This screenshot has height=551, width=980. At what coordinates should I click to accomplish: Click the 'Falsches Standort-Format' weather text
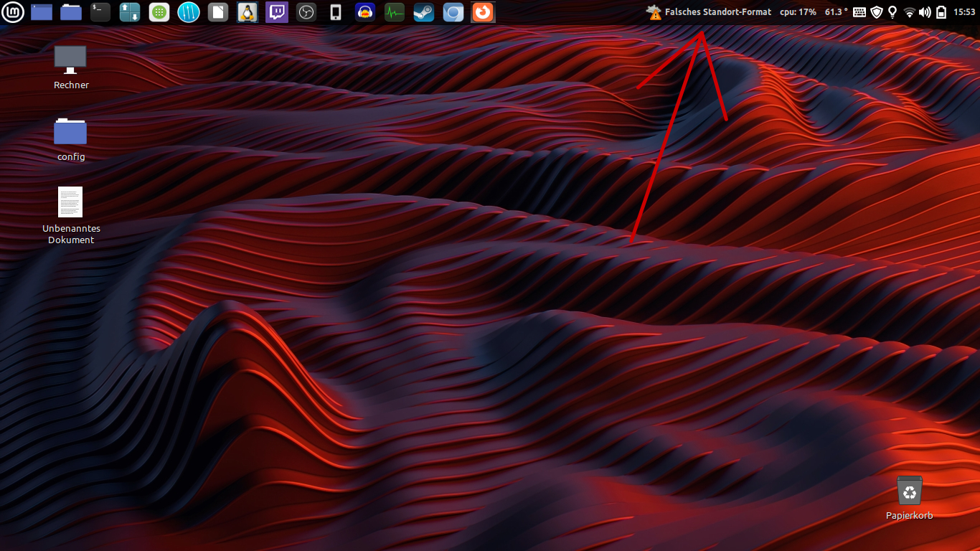tap(718, 12)
